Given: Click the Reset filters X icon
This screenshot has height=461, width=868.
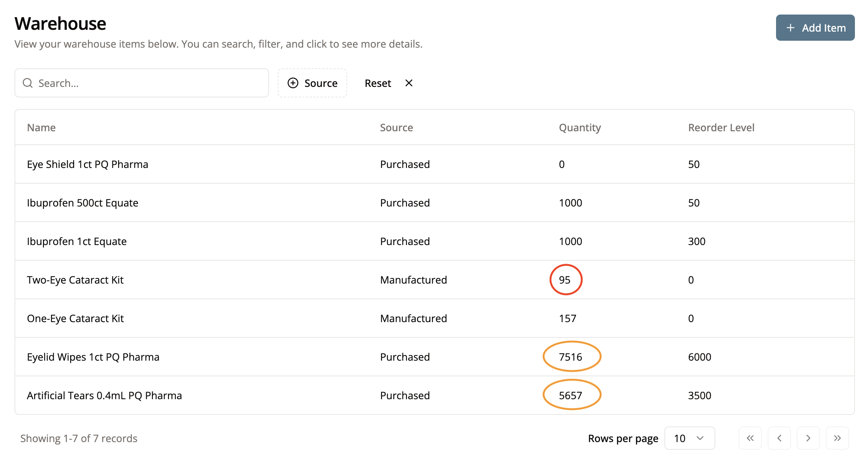Looking at the screenshot, I should click(409, 83).
